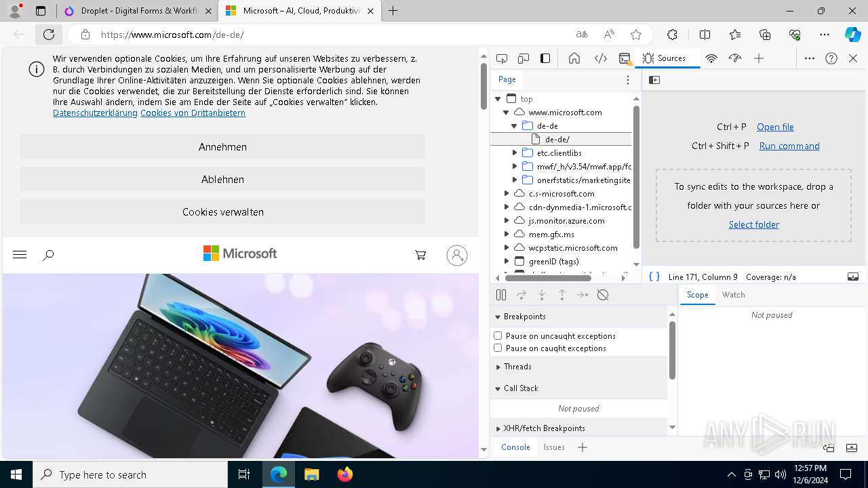Click the Annehmen cookie button
868x488 pixels.
pos(222,146)
